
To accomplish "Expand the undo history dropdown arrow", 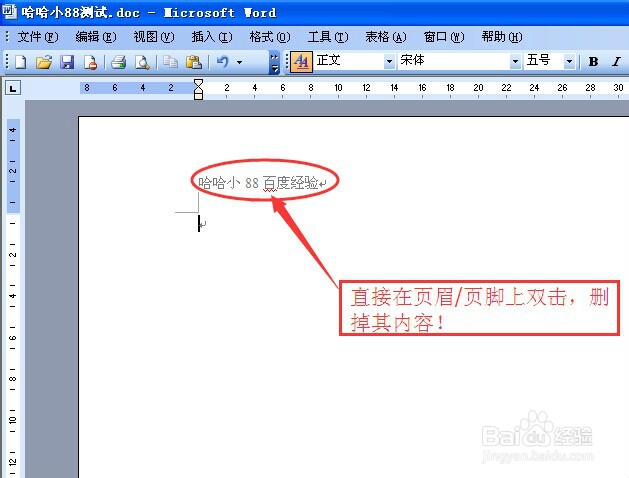I will [239, 62].
